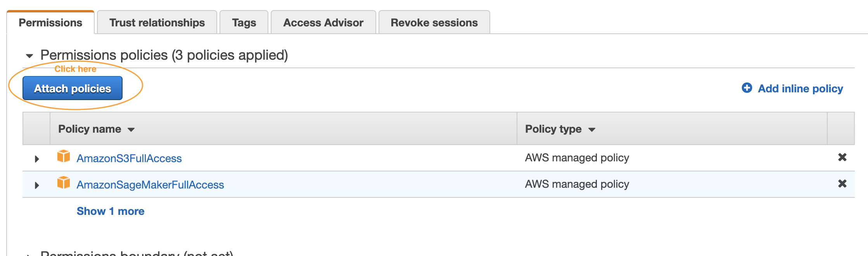
Task: Switch to the Trust relationships tab
Action: 157,22
